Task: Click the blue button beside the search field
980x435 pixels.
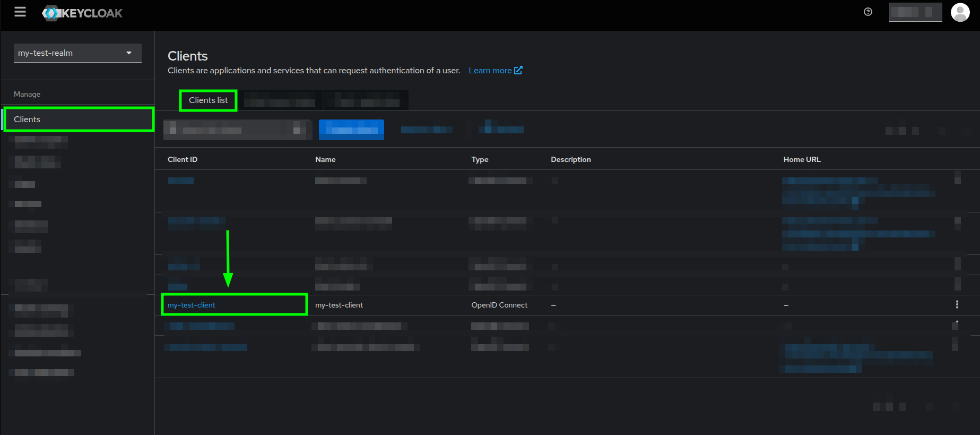Action: click(351, 130)
